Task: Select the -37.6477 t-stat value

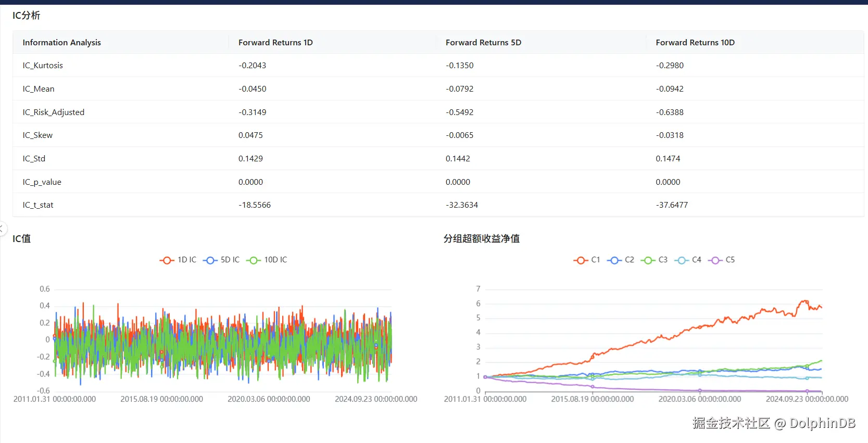Action: click(x=672, y=205)
